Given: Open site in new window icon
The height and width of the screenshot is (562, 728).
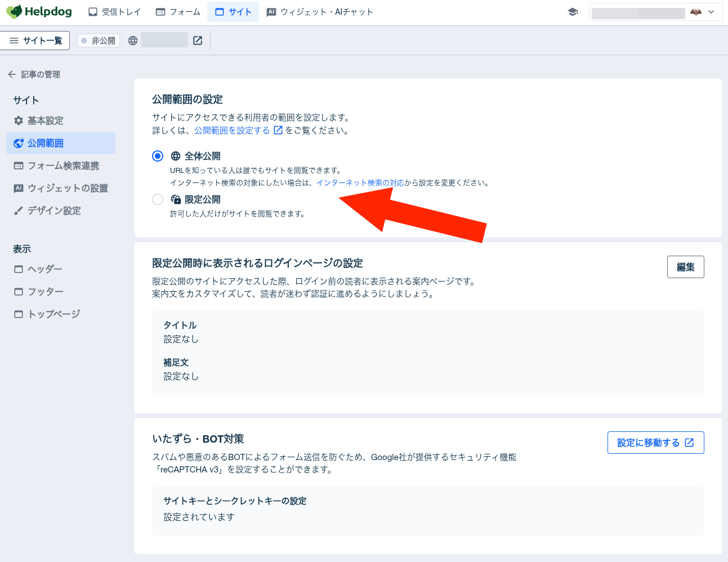Looking at the screenshot, I should click(x=198, y=41).
